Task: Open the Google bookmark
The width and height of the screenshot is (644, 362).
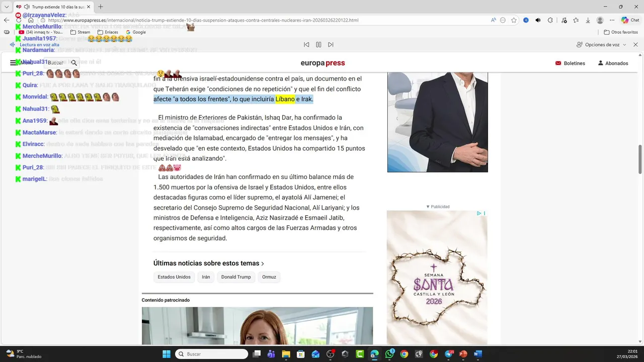Action: pyautogui.click(x=136, y=32)
